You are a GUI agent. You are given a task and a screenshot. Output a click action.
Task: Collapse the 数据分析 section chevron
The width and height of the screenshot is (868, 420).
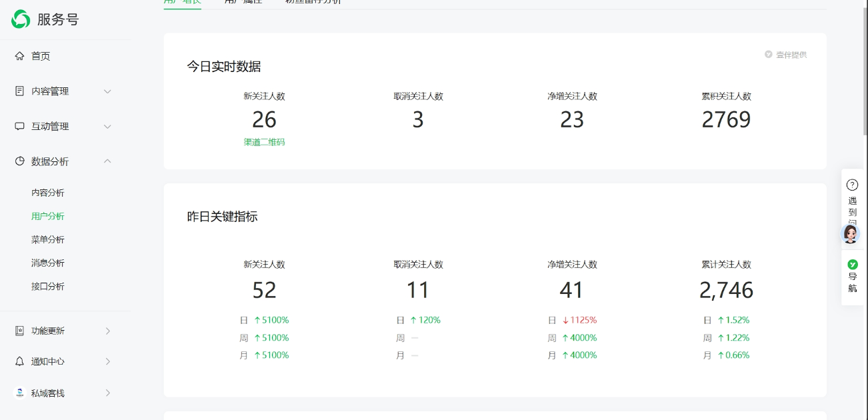click(107, 161)
